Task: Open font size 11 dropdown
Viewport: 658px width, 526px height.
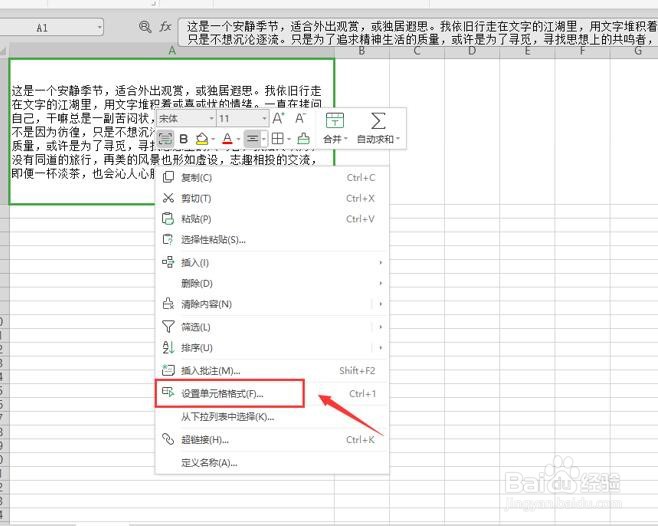Action: [x=264, y=119]
